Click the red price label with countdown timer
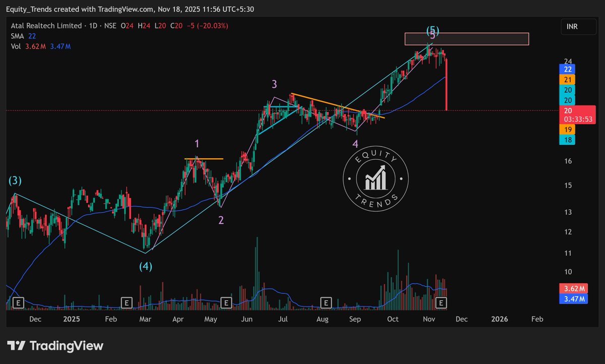This screenshot has height=364, width=605. pyautogui.click(x=577, y=115)
